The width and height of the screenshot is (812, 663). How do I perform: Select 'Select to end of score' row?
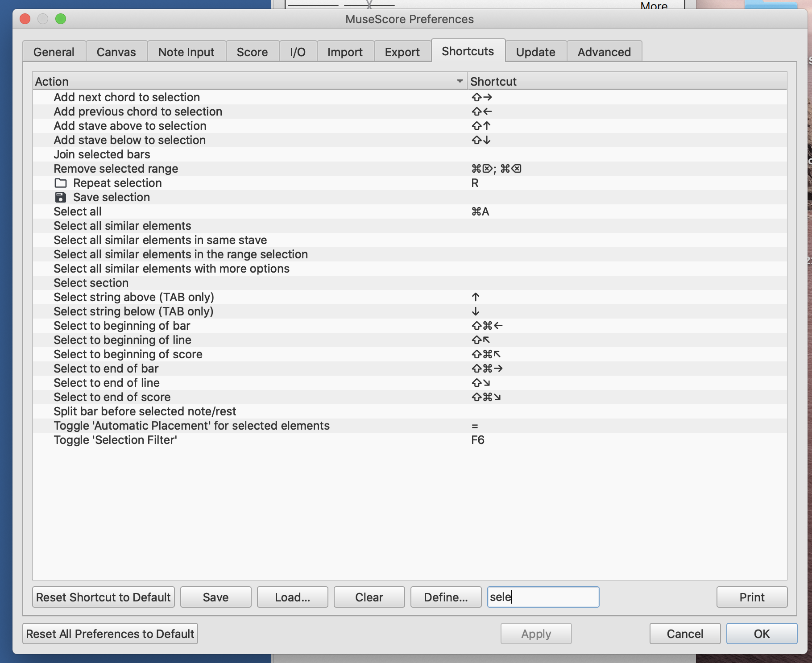[410, 397]
